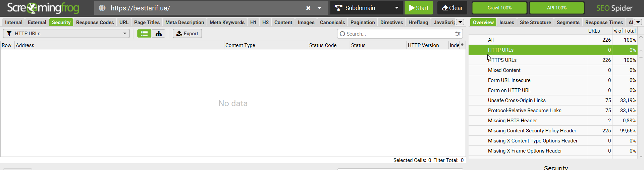
Task: Open the Meta Keywords tab
Action: pos(227,23)
